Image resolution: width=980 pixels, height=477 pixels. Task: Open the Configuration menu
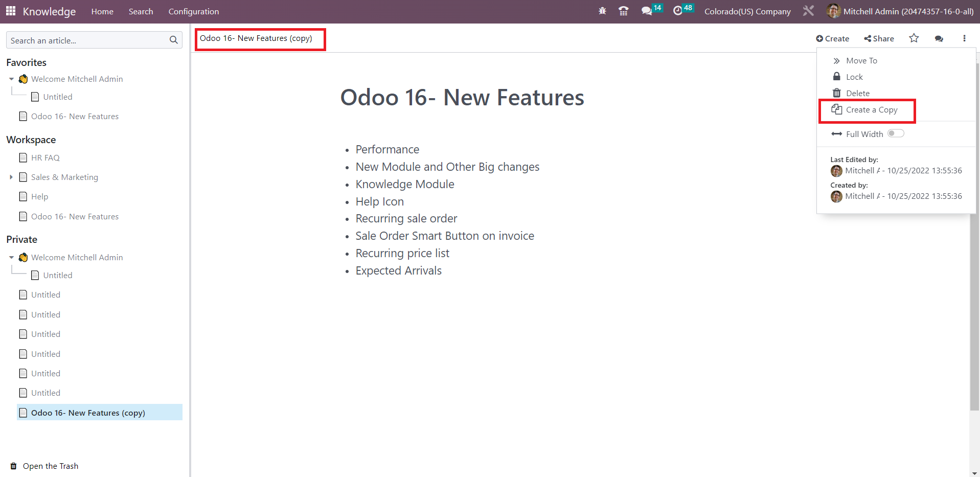pyautogui.click(x=194, y=11)
